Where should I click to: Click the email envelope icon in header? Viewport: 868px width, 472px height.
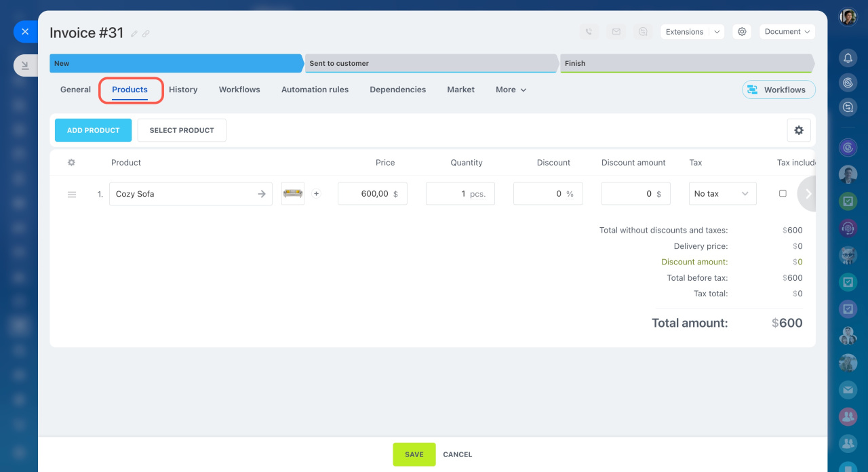click(616, 32)
